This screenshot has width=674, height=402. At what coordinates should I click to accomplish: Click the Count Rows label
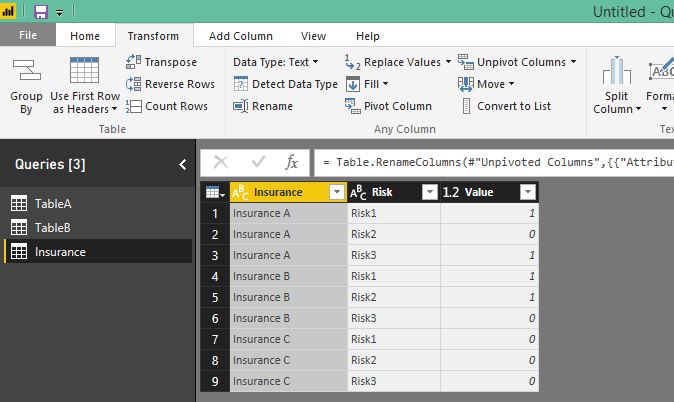pyautogui.click(x=176, y=106)
